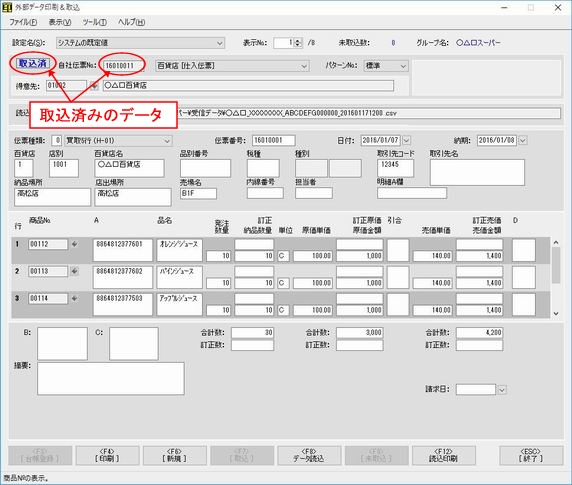Click the F8 データ読込 button
The width and height of the screenshot is (572, 485).
coord(309,455)
